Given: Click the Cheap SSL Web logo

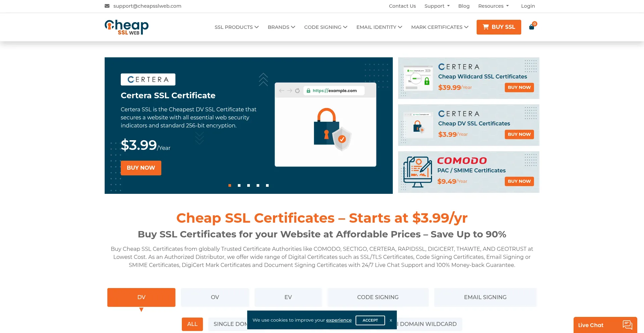Looking at the screenshot, I should click(126, 27).
